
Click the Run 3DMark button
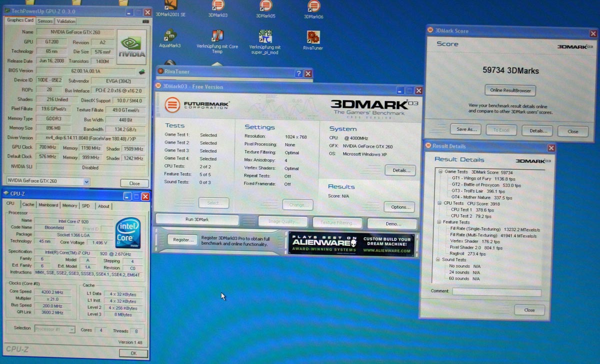(197, 220)
